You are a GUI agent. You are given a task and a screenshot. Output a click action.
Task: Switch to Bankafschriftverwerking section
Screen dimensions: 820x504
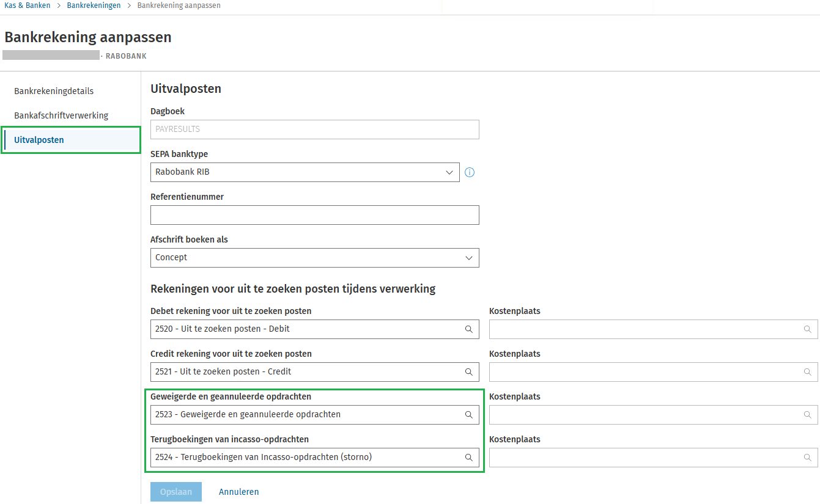pyautogui.click(x=61, y=115)
